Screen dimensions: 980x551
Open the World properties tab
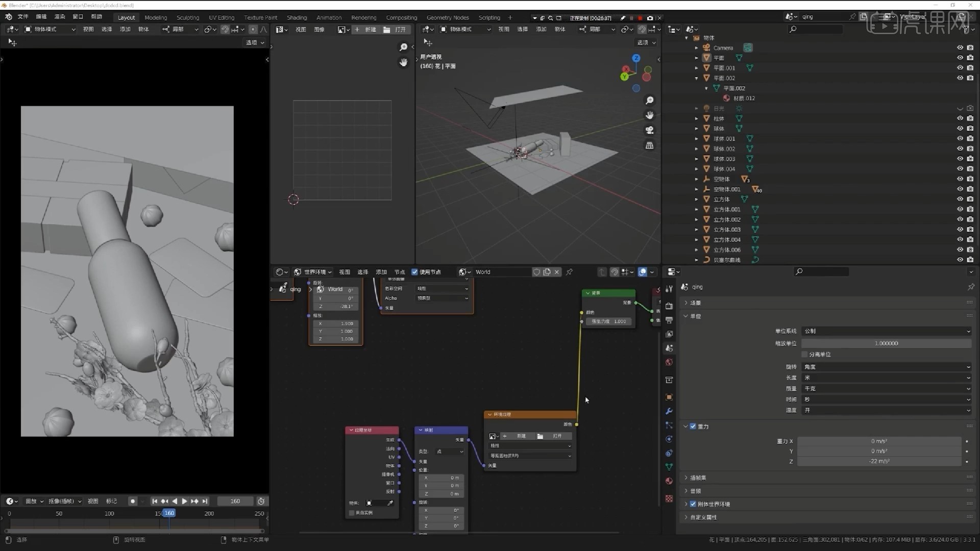coord(669,362)
